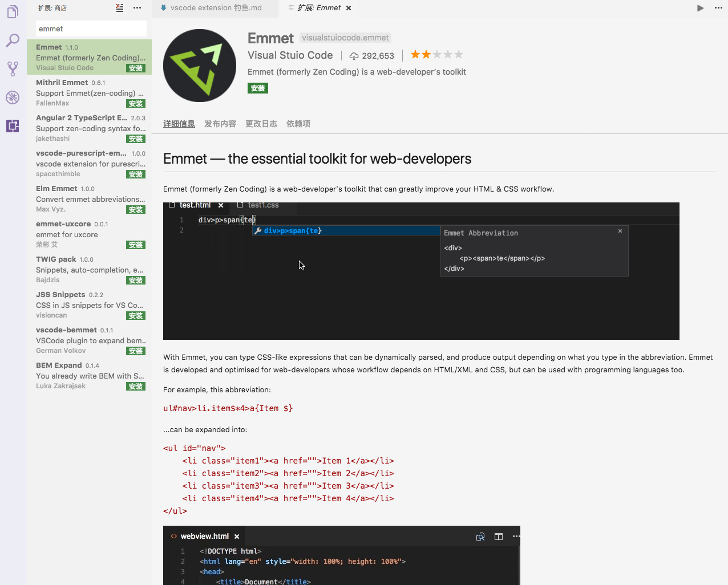Screen dimensions: 728x585
Task: Open the Debug view
Action: pos(13,97)
